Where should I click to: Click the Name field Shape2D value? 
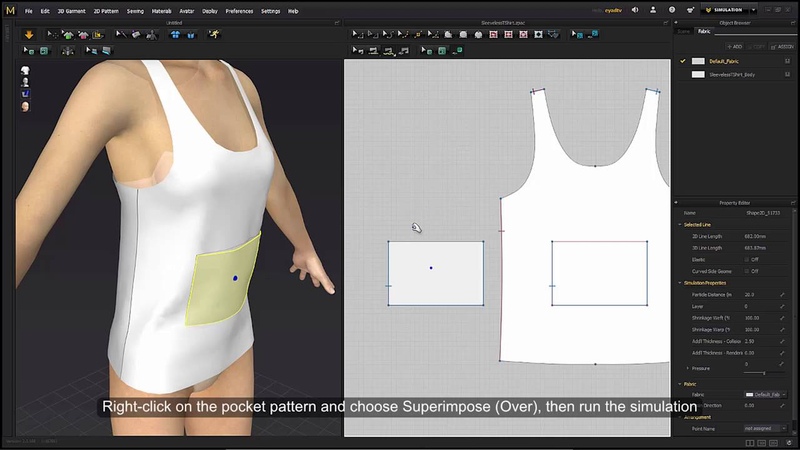pyautogui.click(x=763, y=213)
